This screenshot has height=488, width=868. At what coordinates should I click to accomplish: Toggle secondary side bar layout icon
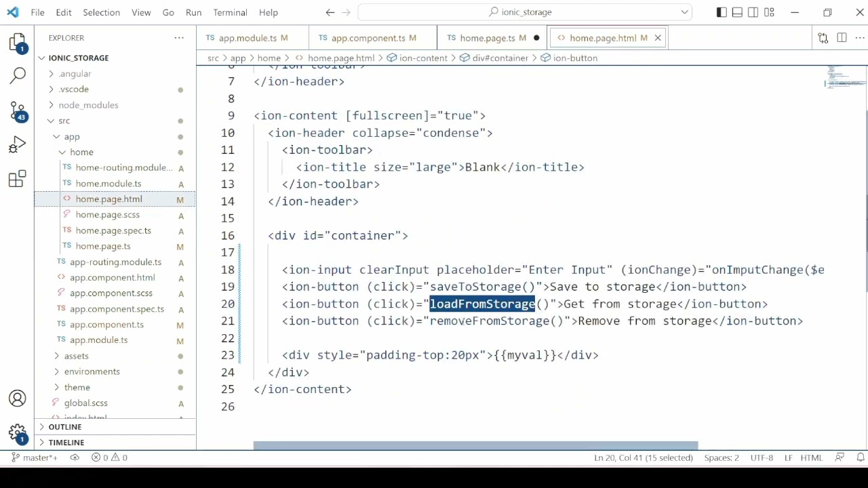click(x=753, y=12)
